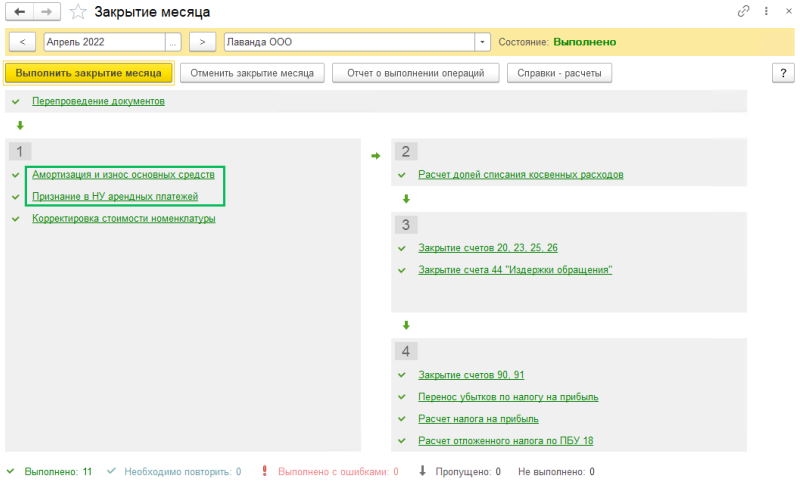Image resolution: width=800 pixels, height=485 pixels.
Task: Click checkmark next to Амортизация и износ
Action: tap(16, 175)
